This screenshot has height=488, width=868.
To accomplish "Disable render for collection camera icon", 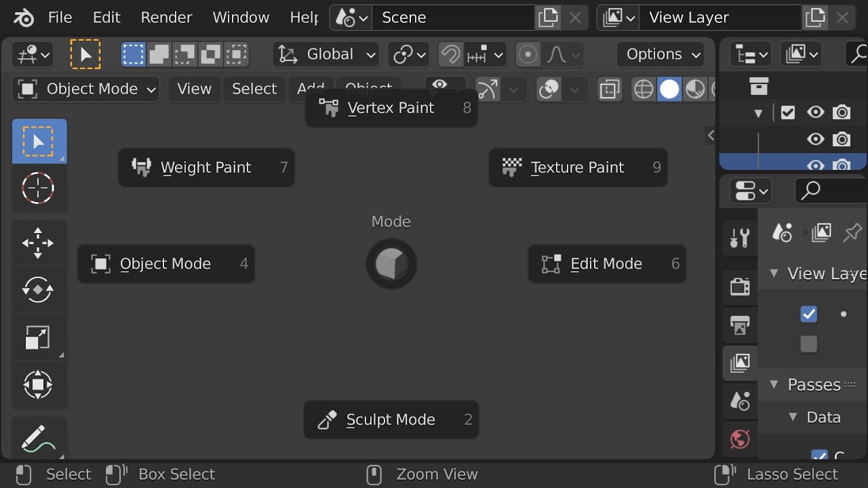I will [842, 113].
